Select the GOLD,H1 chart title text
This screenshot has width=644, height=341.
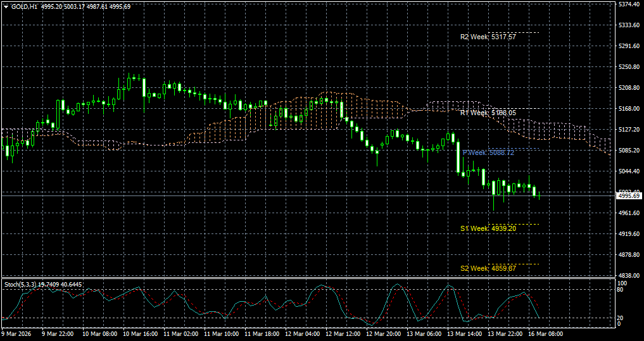coord(25,7)
